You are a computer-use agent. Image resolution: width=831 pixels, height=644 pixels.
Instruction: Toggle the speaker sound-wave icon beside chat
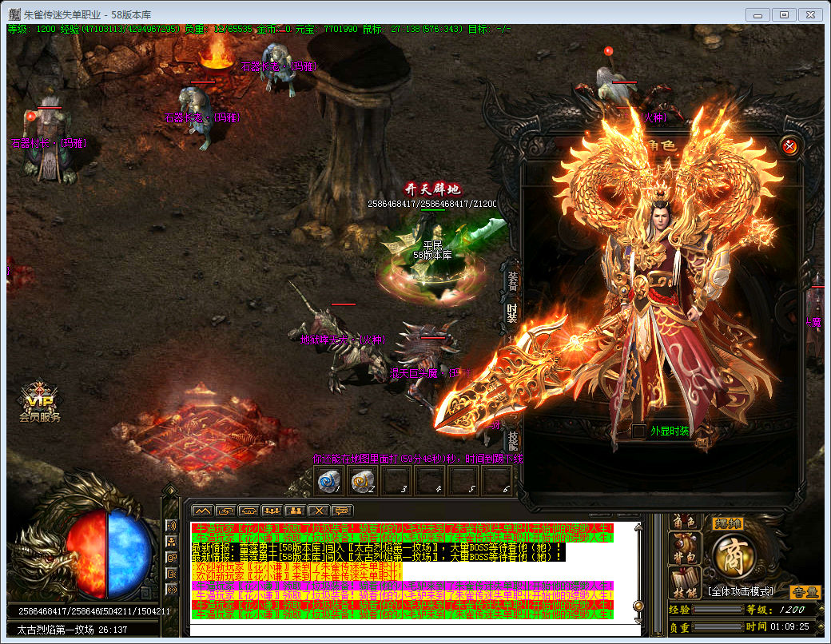pyautogui.click(x=171, y=525)
